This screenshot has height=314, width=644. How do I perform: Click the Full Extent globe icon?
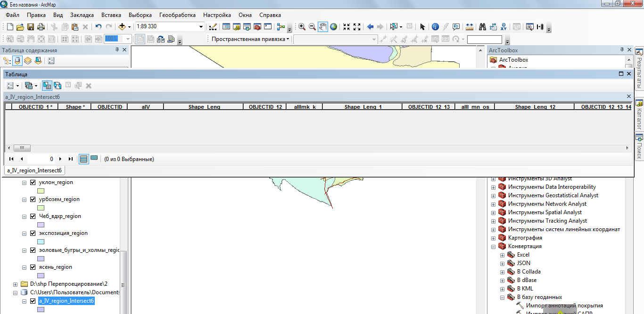(x=334, y=27)
